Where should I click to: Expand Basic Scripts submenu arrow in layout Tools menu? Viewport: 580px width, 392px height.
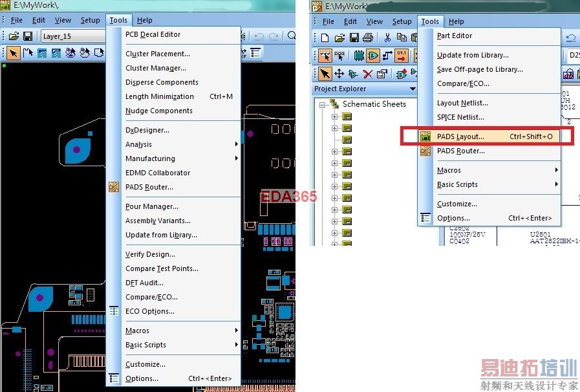[x=237, y=344]
